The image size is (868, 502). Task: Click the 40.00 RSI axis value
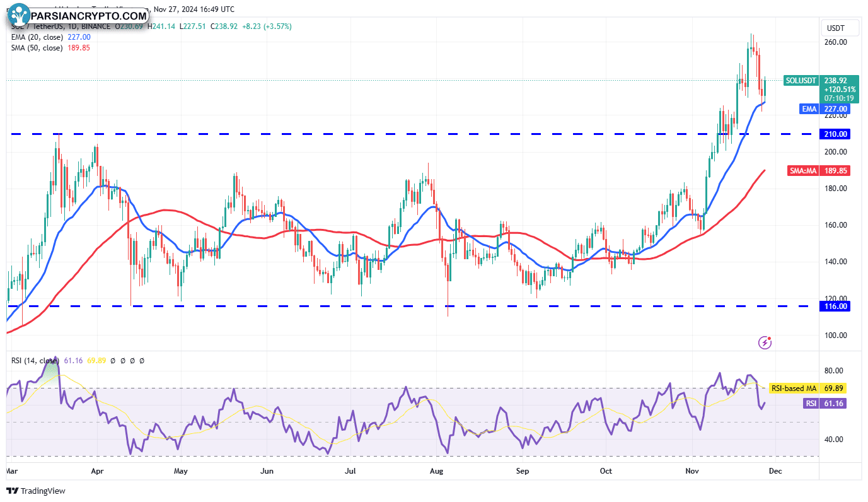tap(835, 440)
